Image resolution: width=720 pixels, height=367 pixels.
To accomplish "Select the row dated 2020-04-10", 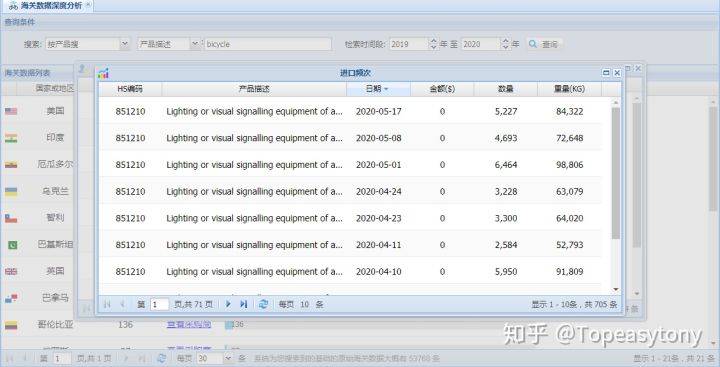I will click(350, 271).
